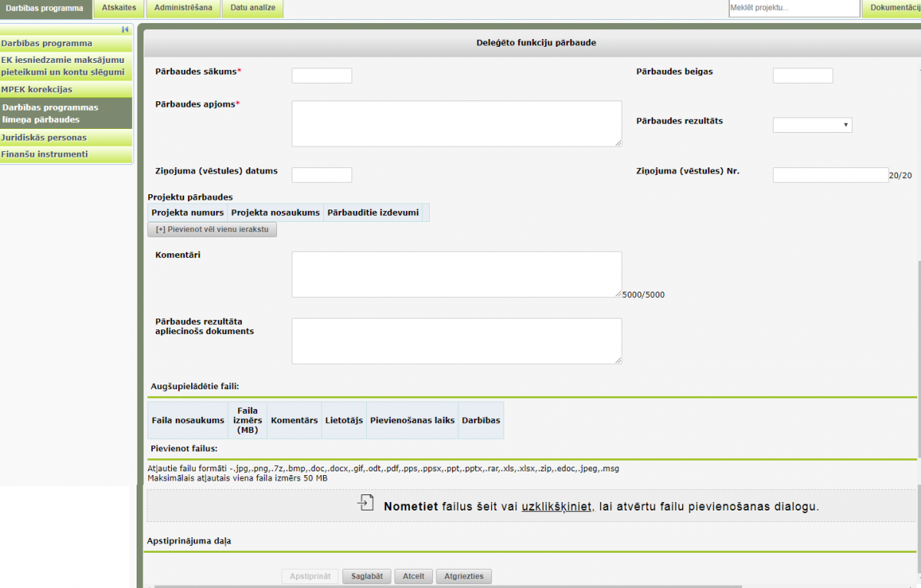Viewport: 921px width, 588px height.
Task: Open the Pārbaudes rezultāts dropdown
Action: click(812, 125)
